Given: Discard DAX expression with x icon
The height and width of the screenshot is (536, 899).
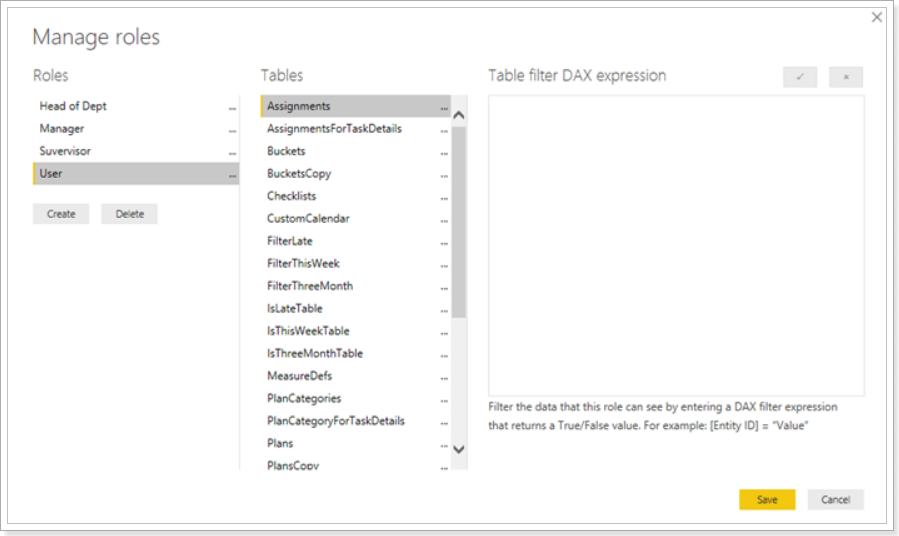Looking at the screenshot, I should [x=846, y=77].
